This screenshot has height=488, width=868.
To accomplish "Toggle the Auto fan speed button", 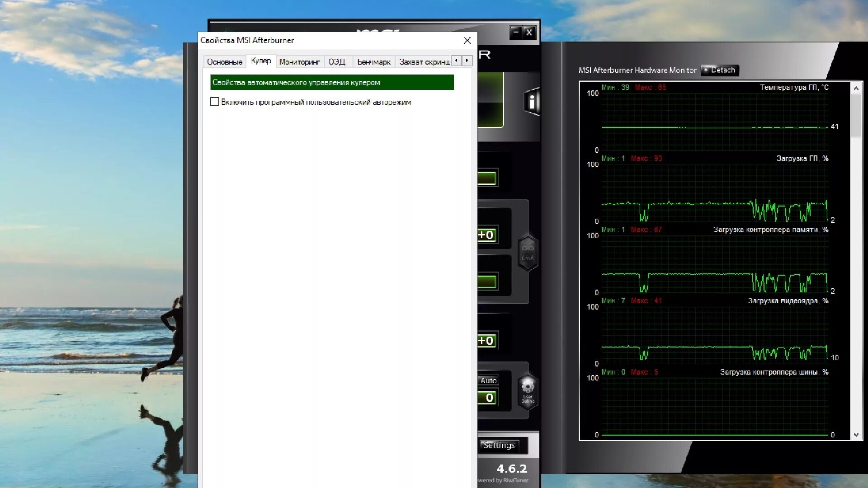I will pyautogui.click(x=488, y=380).
